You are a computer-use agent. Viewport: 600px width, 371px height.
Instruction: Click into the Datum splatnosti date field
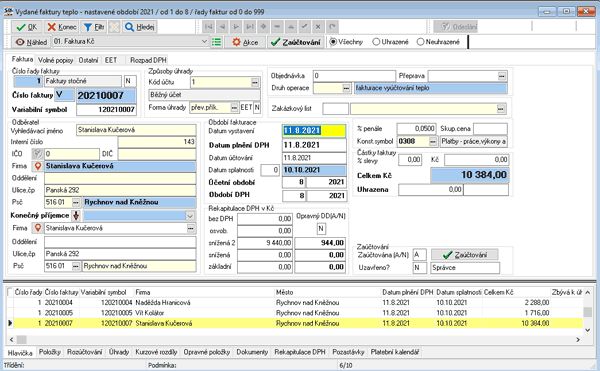click(x=314, y=170)
